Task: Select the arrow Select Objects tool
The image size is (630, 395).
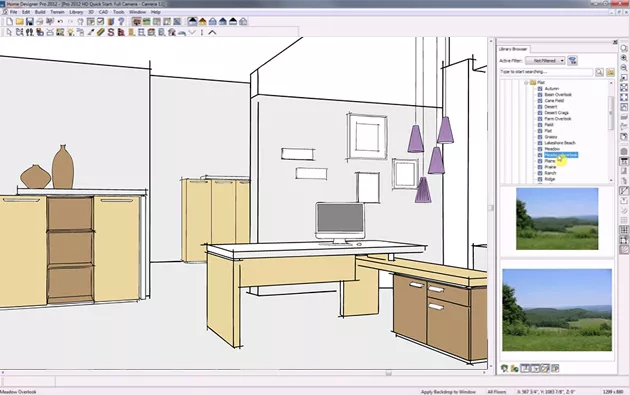Action: pyautogui.click(x=9, y=32)
